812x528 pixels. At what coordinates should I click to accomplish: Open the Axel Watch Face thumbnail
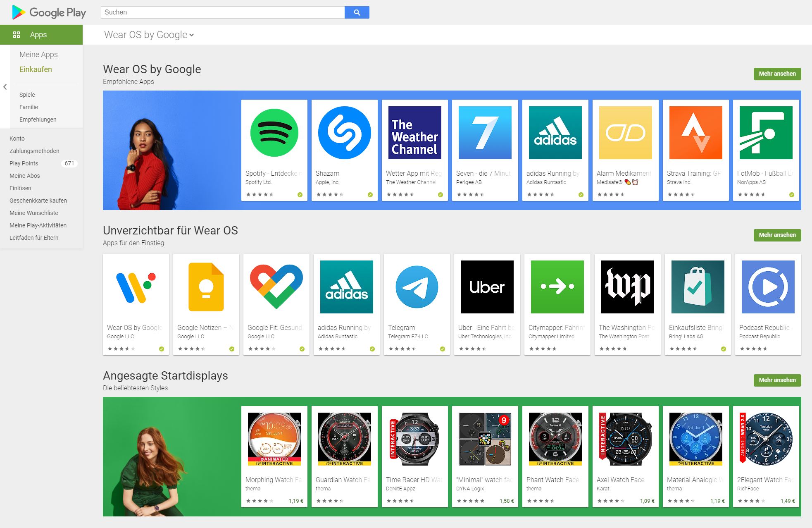coord(626,439)
